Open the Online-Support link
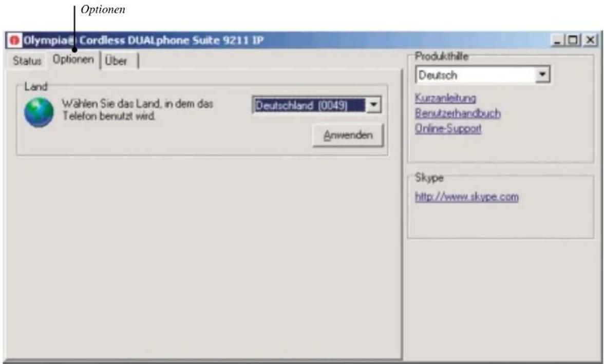The height and width of the screenshot is (364, 604). click(448, 128)
